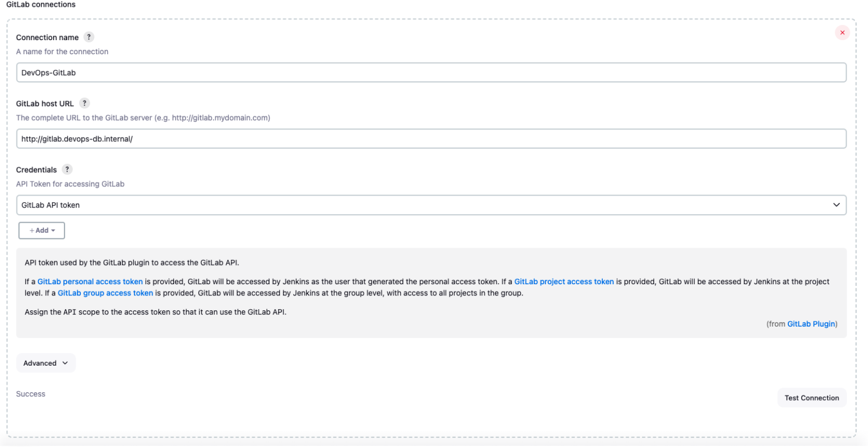Open the GitLab personal access token link

pos(90,281)
